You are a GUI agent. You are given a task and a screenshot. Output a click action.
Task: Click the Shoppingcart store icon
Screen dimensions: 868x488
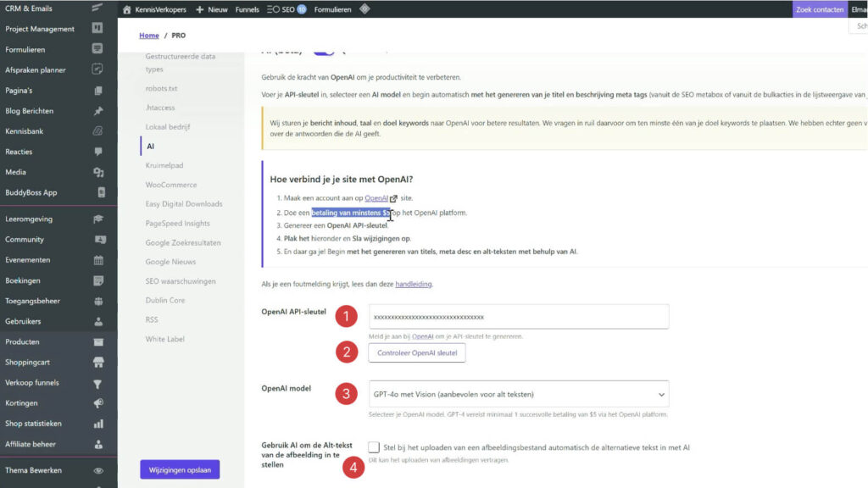(98, 363)
